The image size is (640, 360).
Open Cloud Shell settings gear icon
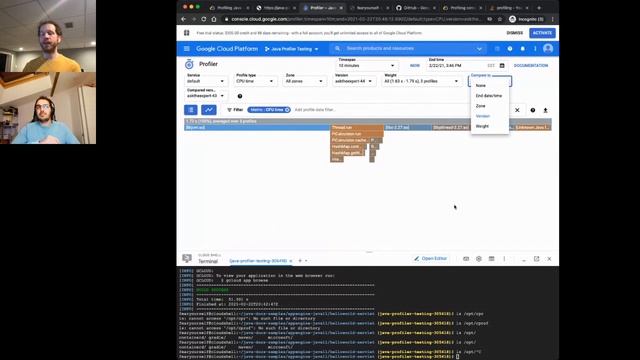tap(479, 259)
